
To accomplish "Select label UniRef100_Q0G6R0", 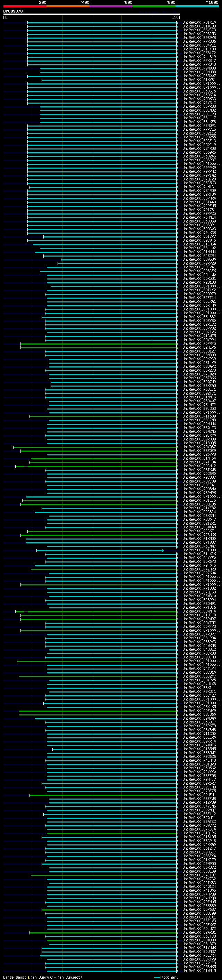I will point(199,473).
